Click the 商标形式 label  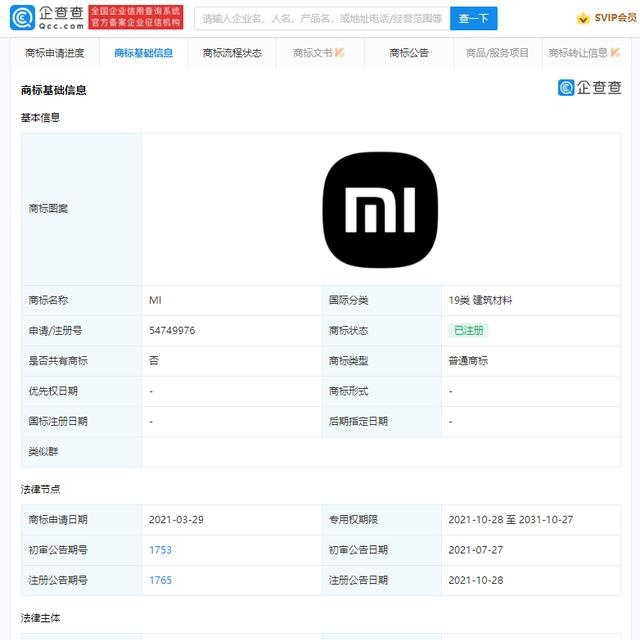tap(349, 391)
